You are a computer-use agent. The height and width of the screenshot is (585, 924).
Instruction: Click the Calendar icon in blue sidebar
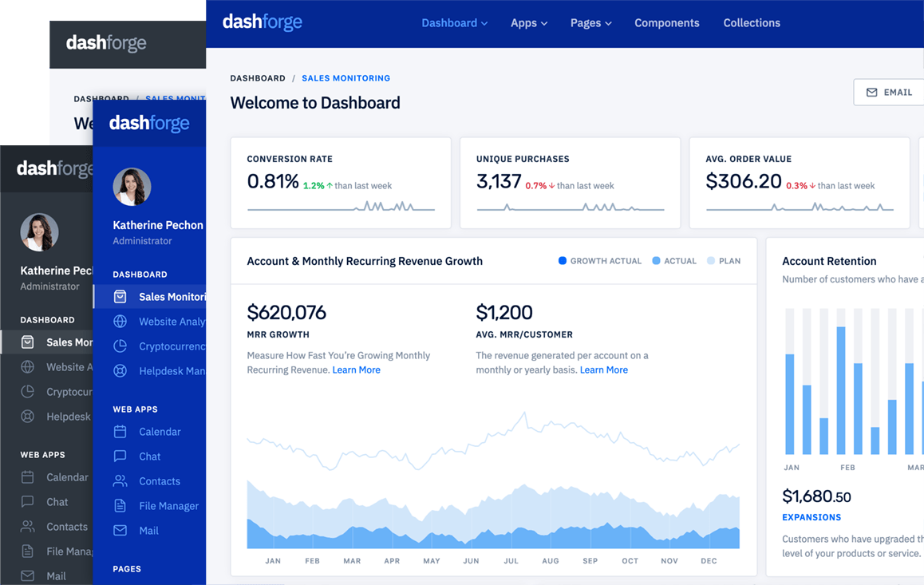pyautogui.click(x=120, y=432)
